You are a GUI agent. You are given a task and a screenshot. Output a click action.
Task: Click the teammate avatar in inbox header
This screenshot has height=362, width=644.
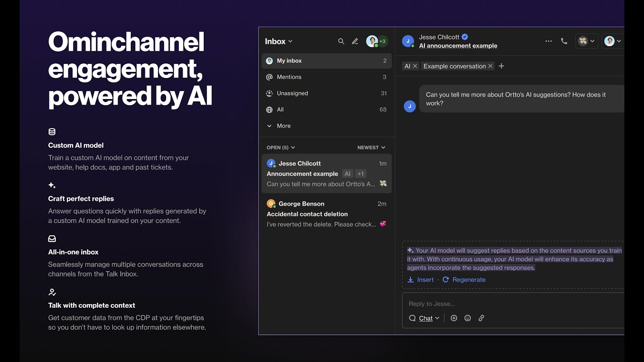tap(372, 41)
